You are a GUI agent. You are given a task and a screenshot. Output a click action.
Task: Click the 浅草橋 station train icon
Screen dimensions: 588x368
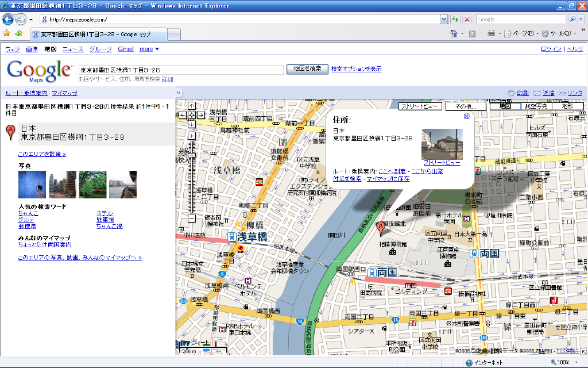(x=231, y=237)
